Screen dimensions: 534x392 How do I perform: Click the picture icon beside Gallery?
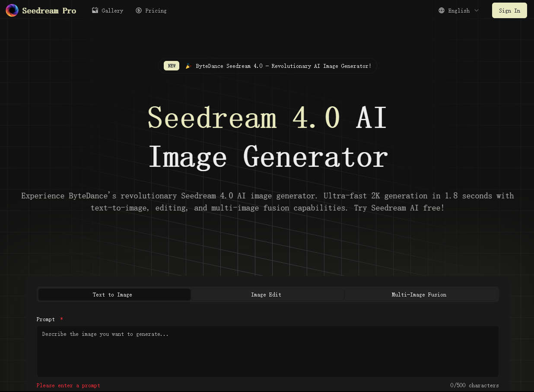coord(95,10)
